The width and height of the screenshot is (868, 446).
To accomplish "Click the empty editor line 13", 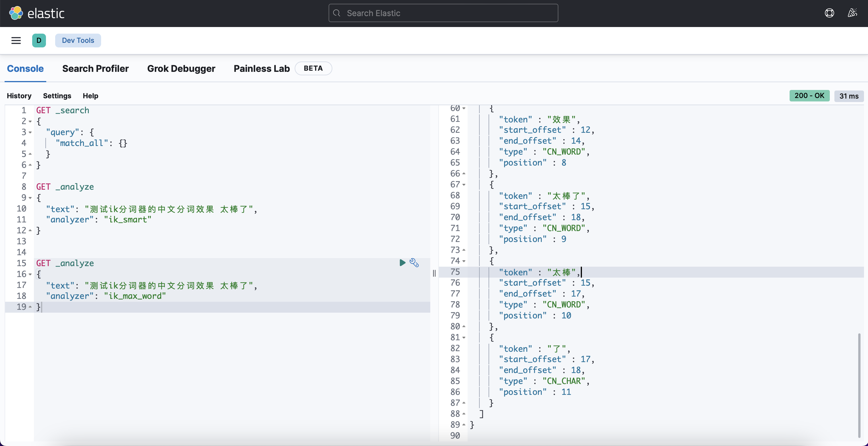I will [x=232, y=241].
